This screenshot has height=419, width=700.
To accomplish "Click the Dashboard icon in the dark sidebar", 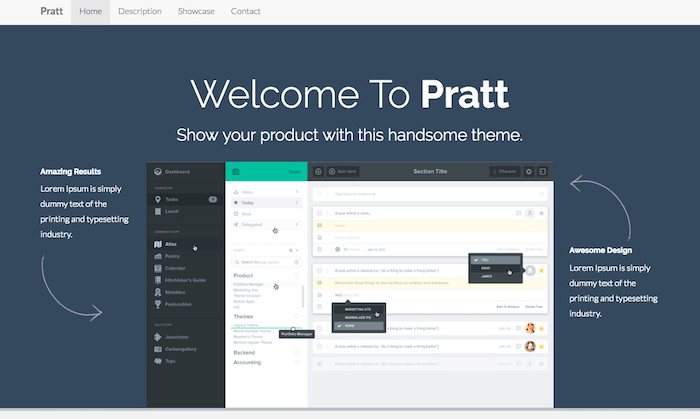I will pyautogui.click(x=157, y=171).
